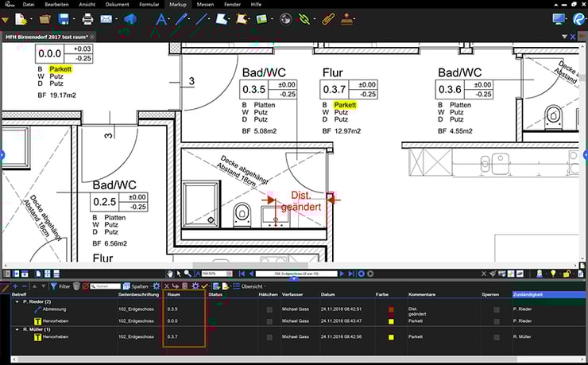Sort by the Raum column header

tap(174, 294)
